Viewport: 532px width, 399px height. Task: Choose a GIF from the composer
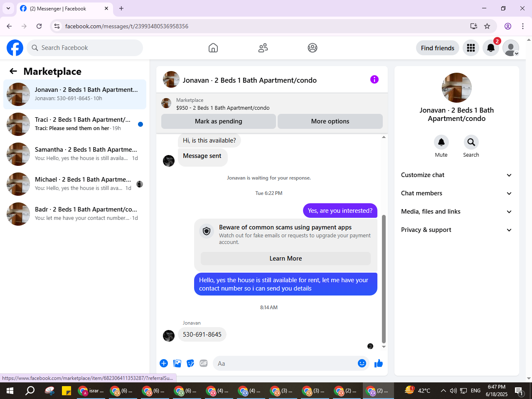point(204,363)
